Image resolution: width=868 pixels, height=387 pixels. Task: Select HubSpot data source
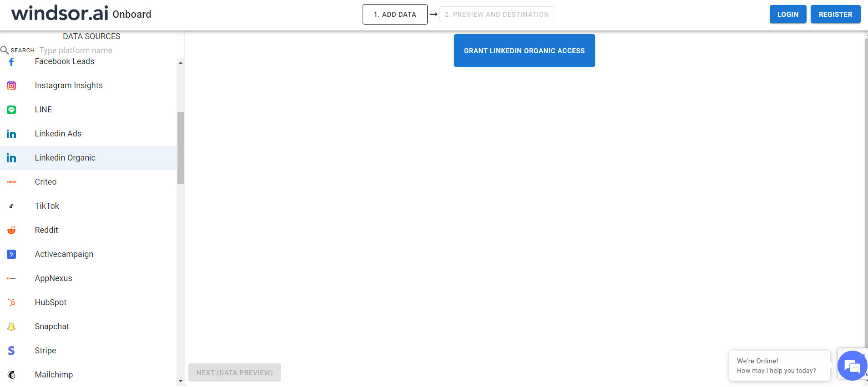pos(88,302)
